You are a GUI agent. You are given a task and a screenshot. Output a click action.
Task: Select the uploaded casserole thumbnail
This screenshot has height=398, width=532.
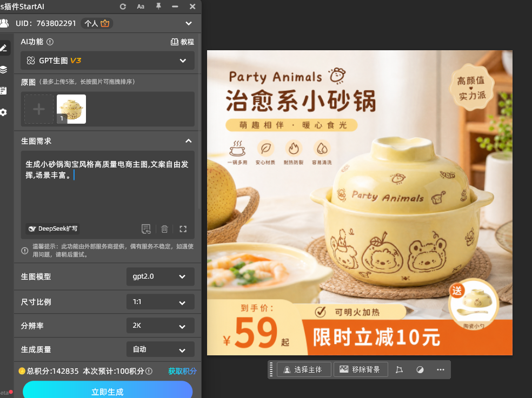[71, 109]
